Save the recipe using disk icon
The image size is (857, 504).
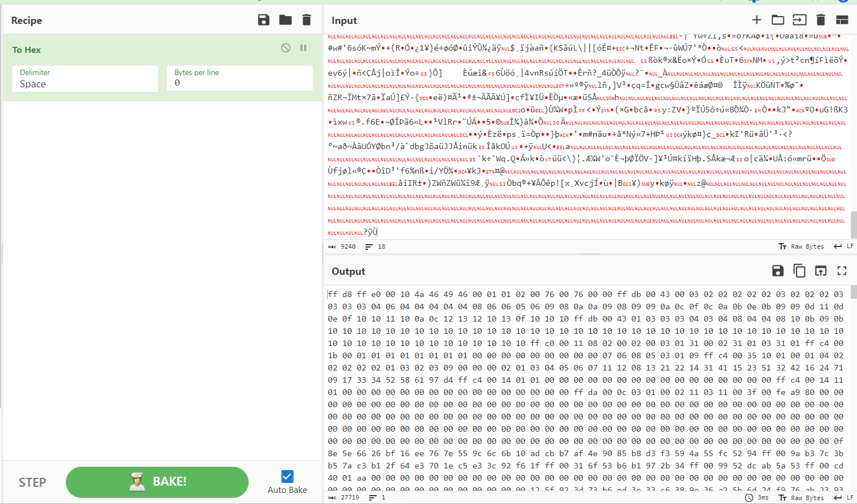tap(264, 20)
